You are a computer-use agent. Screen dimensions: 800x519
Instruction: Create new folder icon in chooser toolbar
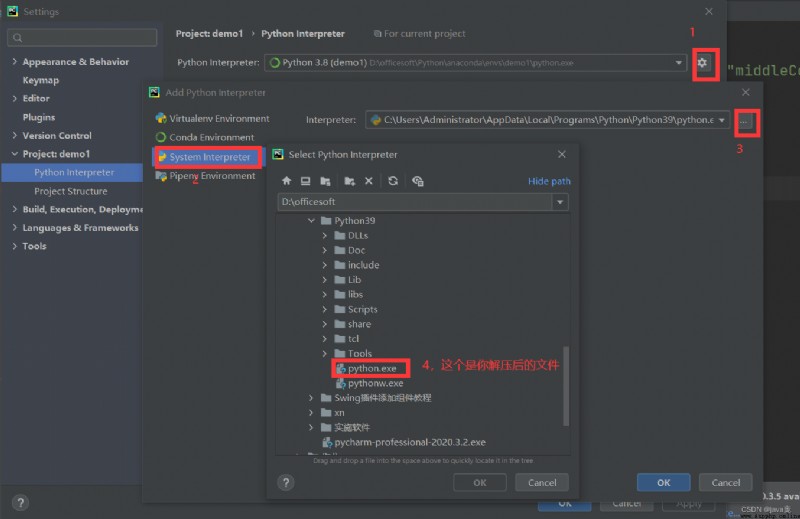click(349, 181)
